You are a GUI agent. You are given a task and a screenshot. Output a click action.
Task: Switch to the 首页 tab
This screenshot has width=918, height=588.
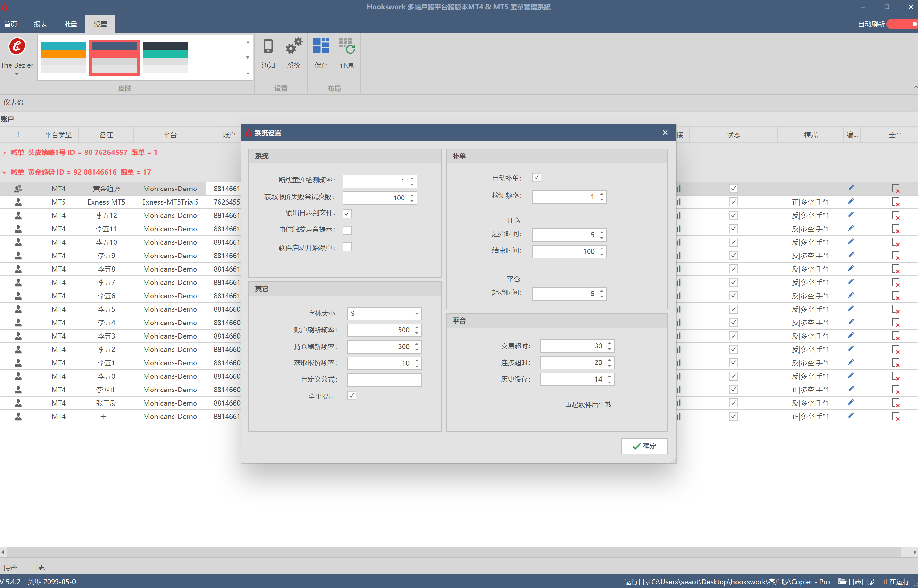pyautogui.click(x=11, y=24)
